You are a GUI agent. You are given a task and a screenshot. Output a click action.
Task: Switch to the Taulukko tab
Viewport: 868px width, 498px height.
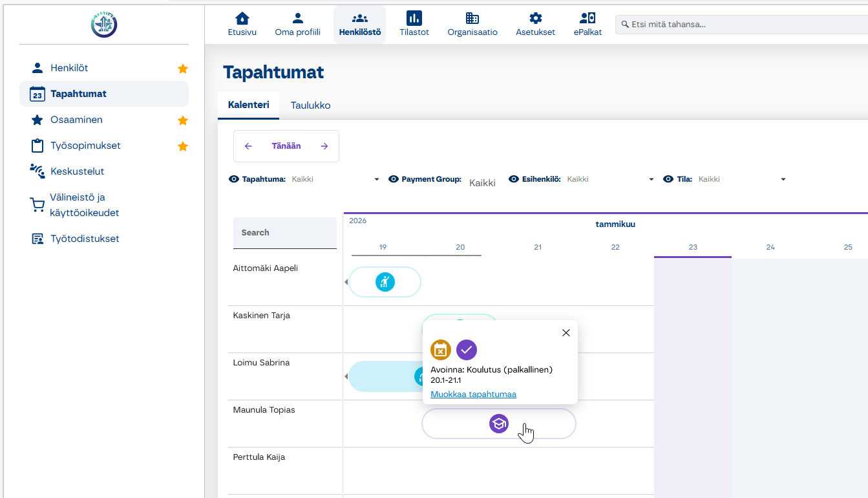click(x=310, y=105)
